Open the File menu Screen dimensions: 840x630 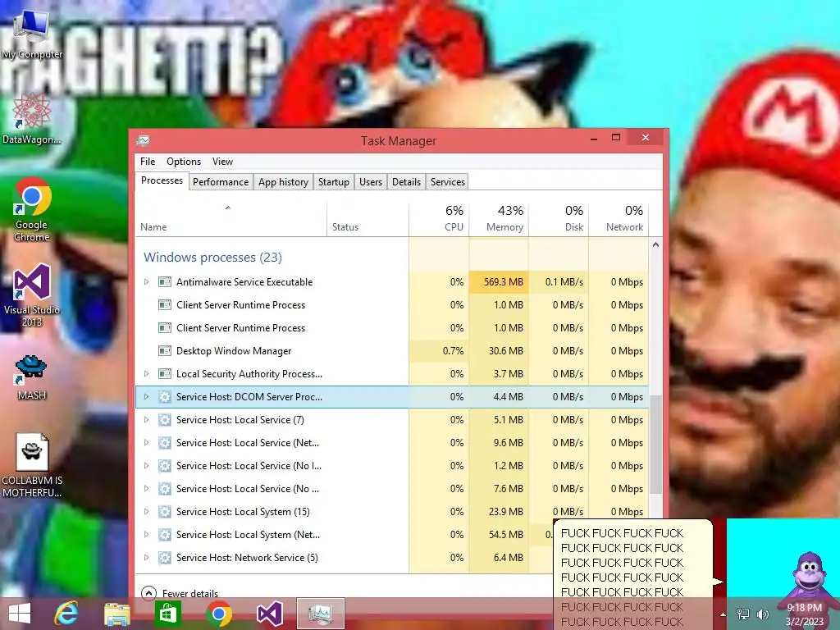click(148, 162)
